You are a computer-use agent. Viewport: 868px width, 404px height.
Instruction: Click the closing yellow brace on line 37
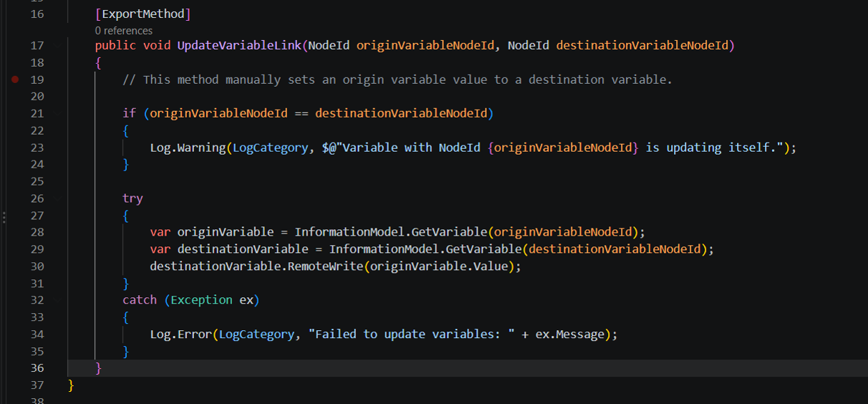pyautogui.click(x=71, y=385)
